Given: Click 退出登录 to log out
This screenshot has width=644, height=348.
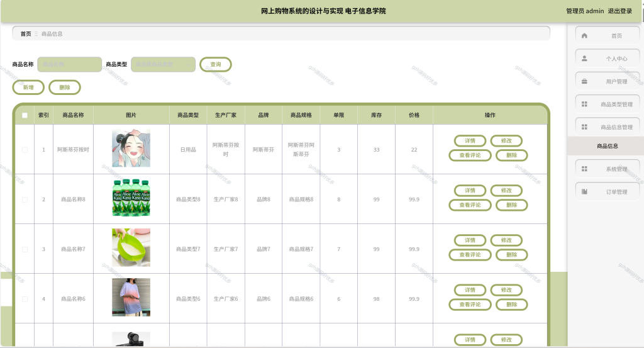Looking at the screenshot, I should [619, 11].
